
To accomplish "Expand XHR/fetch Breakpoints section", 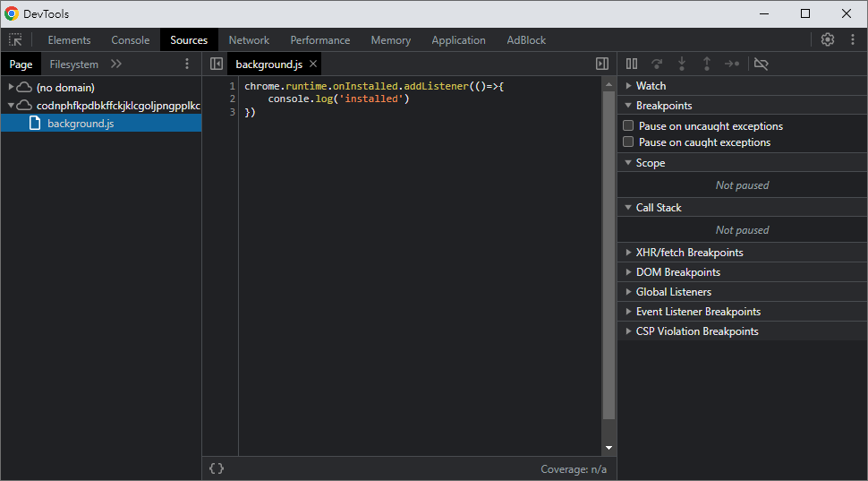I will 689,253.
